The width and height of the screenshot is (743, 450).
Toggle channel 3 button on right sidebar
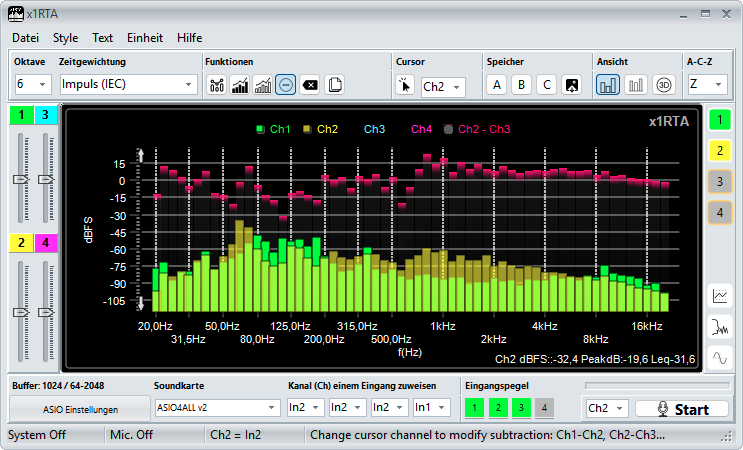click(x=720, y=182)
